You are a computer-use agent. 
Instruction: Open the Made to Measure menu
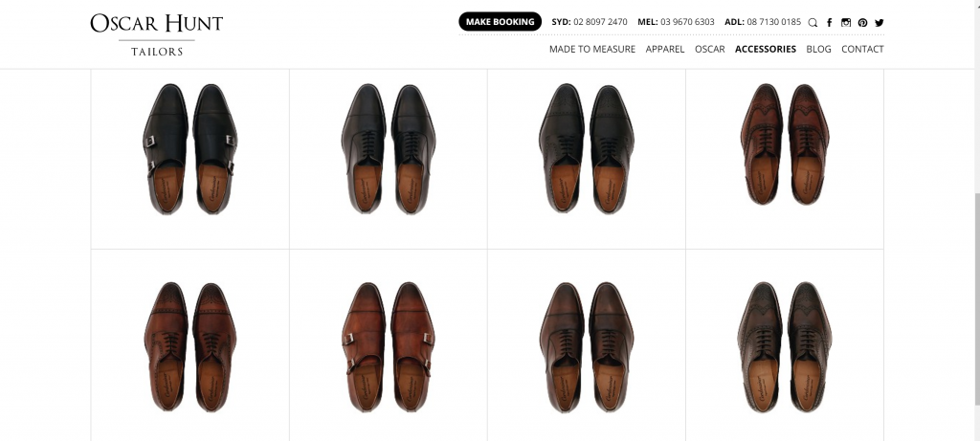point(592,49)
